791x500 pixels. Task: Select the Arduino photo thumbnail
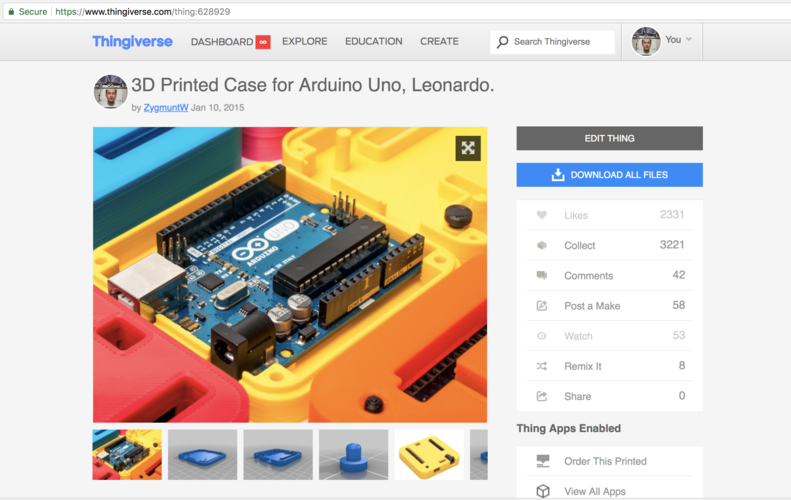pyautogui.click(x=127, y=455)
